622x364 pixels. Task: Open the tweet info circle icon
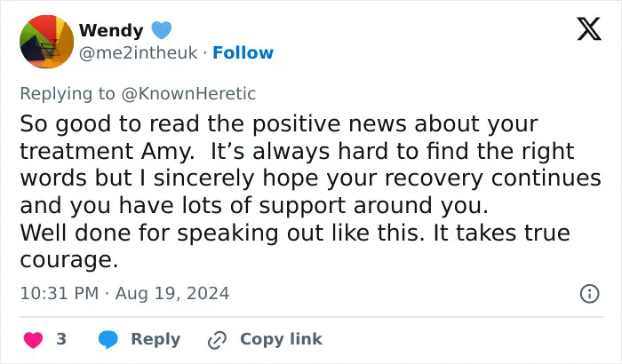(589, 294)
